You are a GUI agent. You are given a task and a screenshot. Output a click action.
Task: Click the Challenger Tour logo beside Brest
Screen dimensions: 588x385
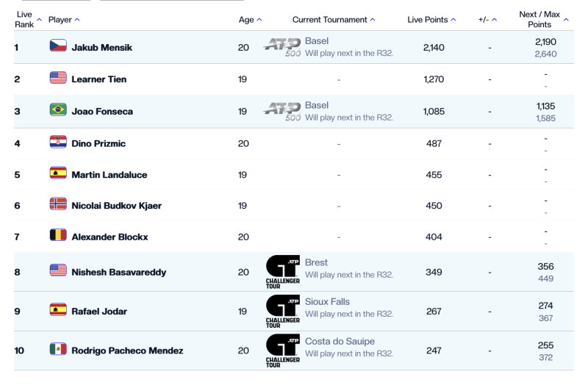point(282,273)
